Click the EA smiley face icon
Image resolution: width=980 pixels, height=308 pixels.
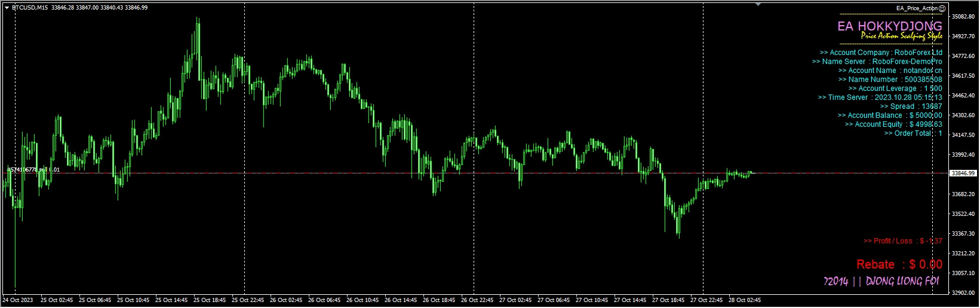click(x=942, y=8)
